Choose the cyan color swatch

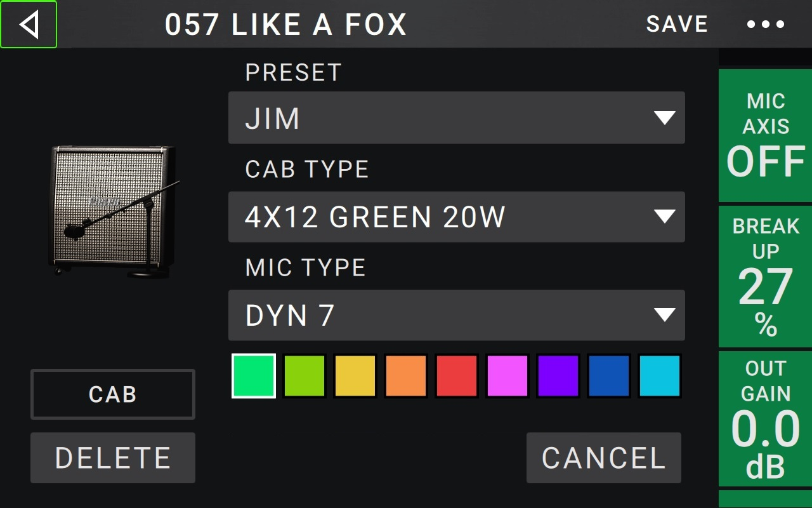[660, 376]
